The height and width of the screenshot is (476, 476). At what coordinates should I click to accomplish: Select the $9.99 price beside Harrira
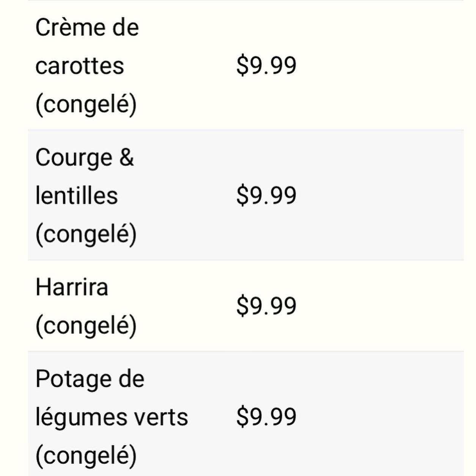pos(266,306)
